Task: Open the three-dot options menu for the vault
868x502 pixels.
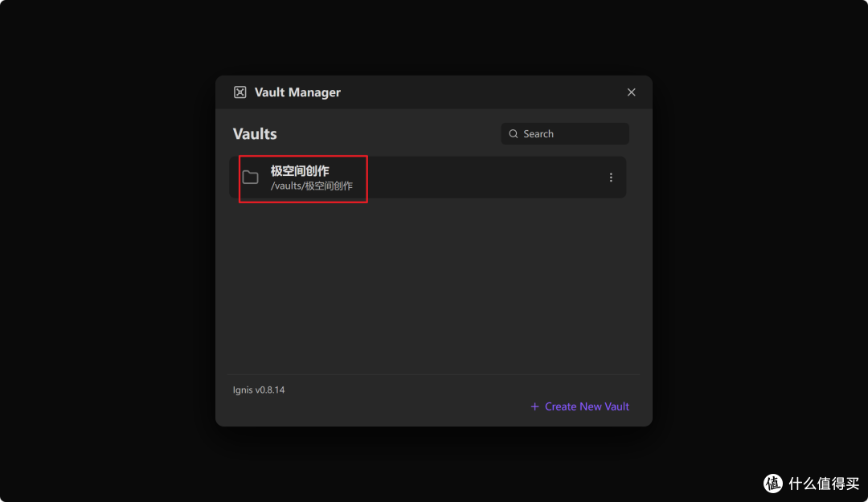Action: tap(611, 178)
